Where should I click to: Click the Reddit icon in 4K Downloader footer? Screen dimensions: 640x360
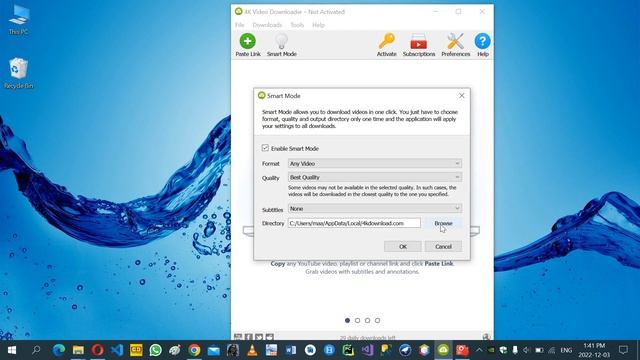tap(269, 337)
